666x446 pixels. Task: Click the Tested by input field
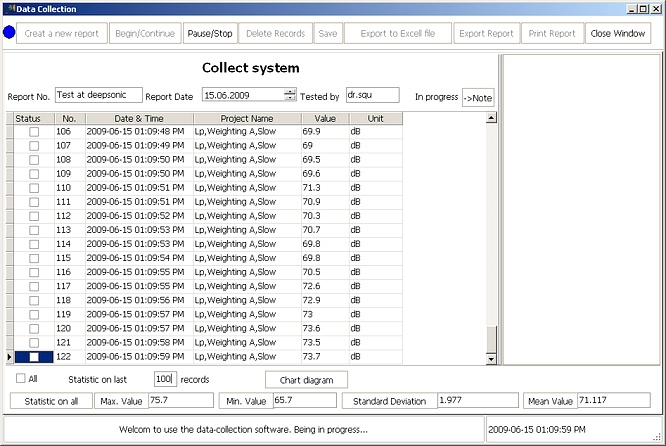372,96
